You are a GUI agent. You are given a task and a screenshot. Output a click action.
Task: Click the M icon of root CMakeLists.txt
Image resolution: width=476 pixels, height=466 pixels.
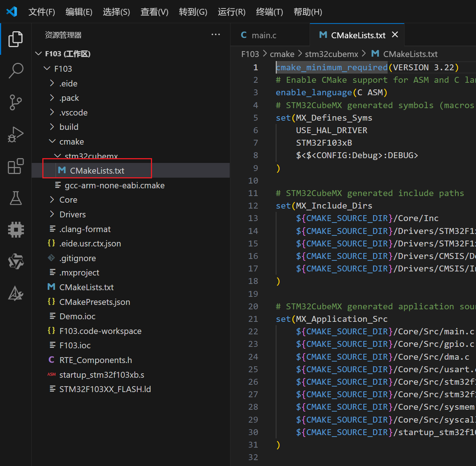51,287
